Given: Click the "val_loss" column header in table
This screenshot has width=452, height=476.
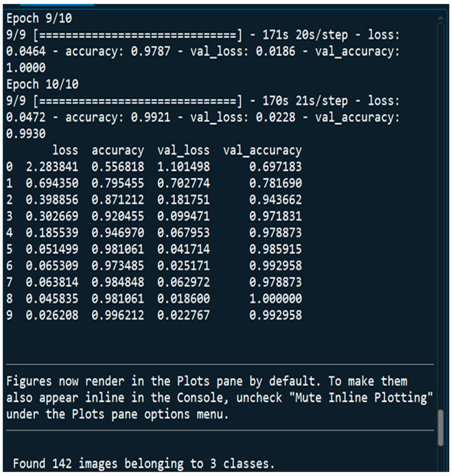Looking at the screenshot, I should click(183, 150).
